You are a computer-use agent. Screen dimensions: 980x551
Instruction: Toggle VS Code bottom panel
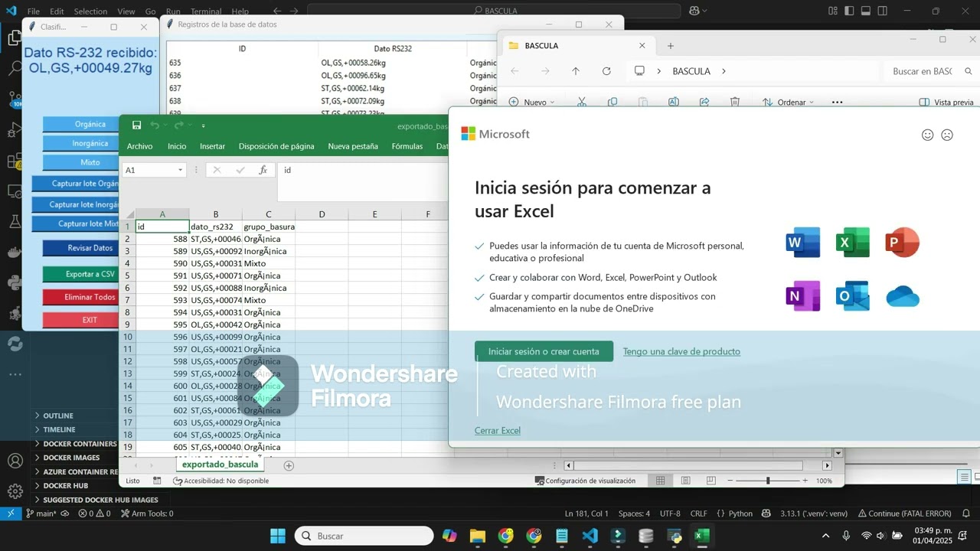[866, 11]
